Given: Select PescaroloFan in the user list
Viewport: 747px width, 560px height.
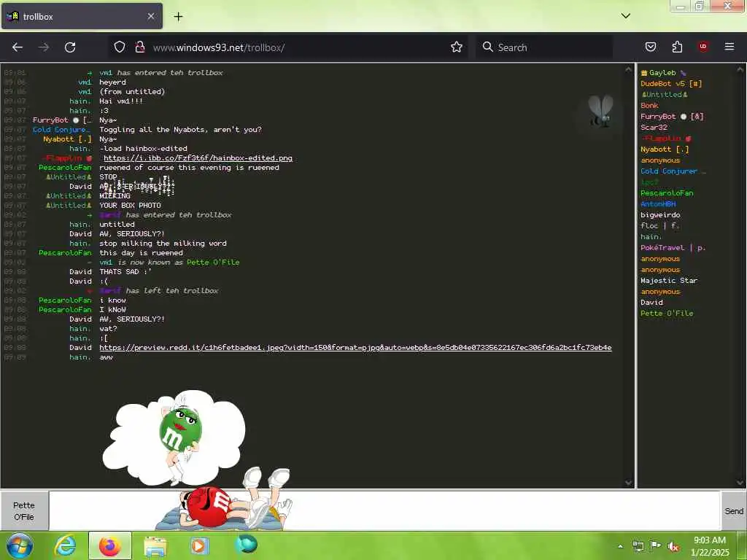Looking at the screenshot, I should pyautogui.click(x=667, y=193).
